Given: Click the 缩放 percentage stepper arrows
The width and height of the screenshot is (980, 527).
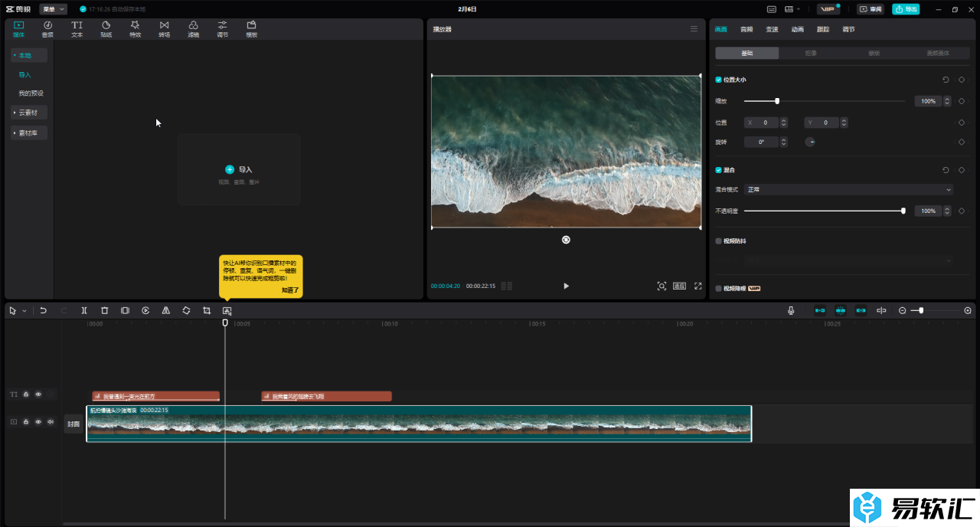Looking at the screenshot, I should (x=947, y=101).
